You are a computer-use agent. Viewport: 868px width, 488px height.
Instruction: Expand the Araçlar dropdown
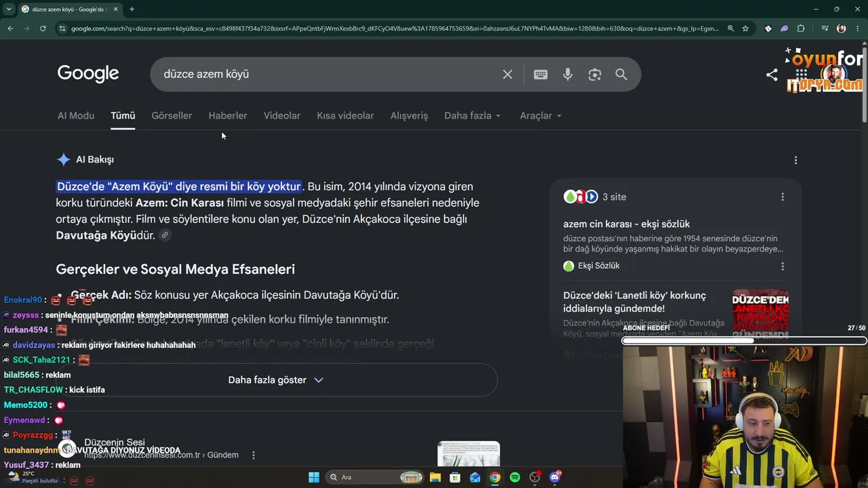(540, 115)
